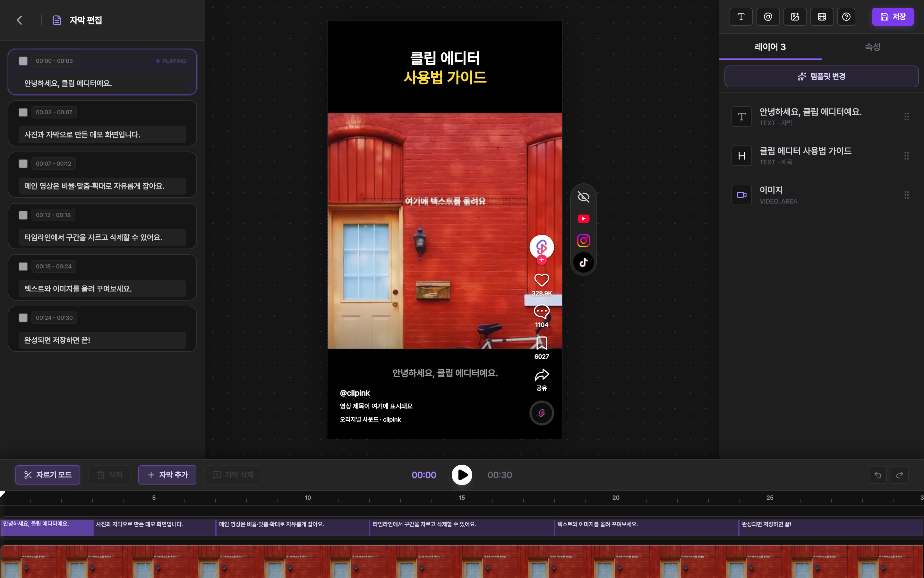Click the timeline playhead marker at start

(x=2, y=494)
